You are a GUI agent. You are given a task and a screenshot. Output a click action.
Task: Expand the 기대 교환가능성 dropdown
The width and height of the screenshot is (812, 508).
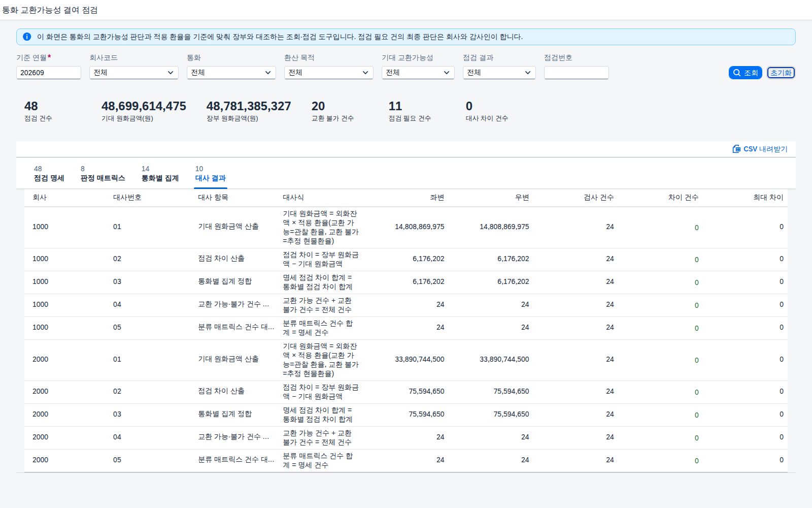[x=418, y=73]
